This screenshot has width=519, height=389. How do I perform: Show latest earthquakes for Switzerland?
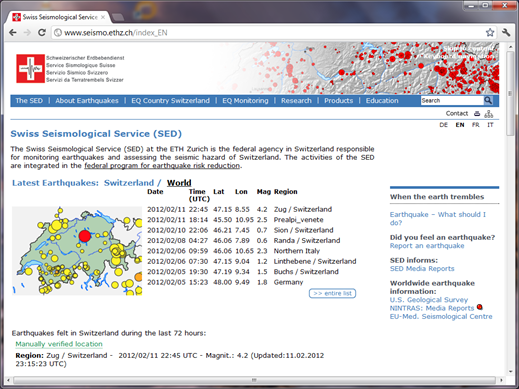click(x=129, y=183)
